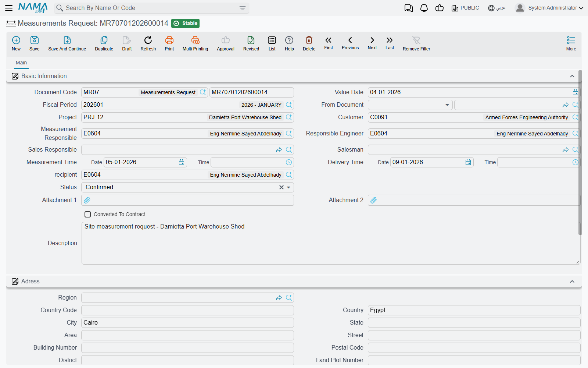Open the hamburger main menu
This screenshot has height=368, width=588.
click(x=9, y=8)
